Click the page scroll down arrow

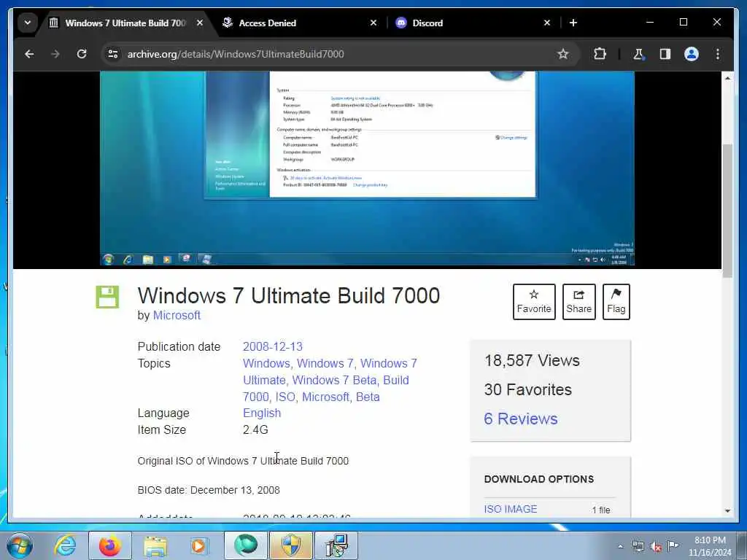click(727, 510)
